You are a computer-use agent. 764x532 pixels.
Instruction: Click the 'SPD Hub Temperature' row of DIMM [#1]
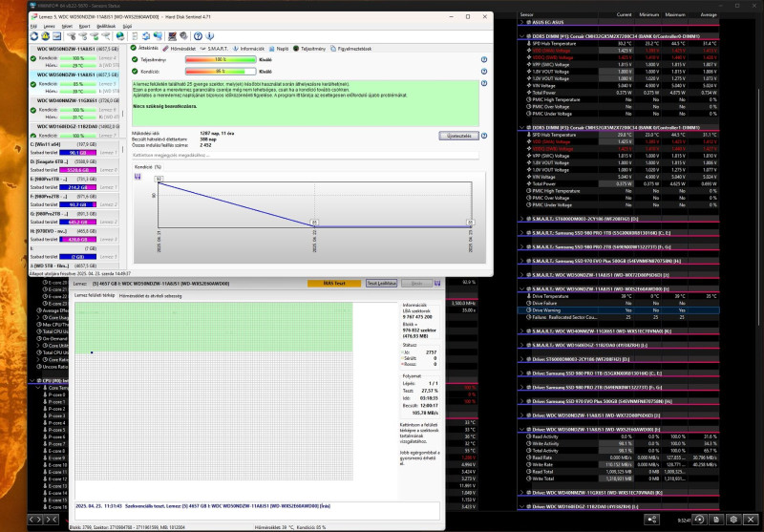click(618, 43)
